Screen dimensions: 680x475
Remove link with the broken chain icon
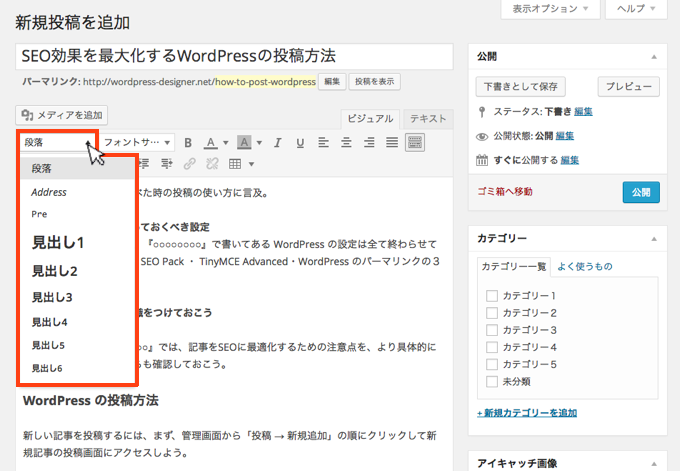[x=212, y=164]
